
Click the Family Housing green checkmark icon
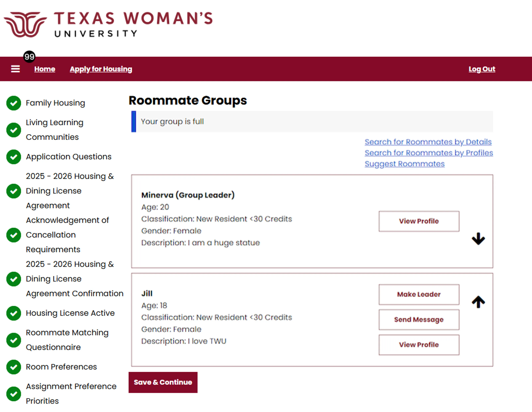14,103
